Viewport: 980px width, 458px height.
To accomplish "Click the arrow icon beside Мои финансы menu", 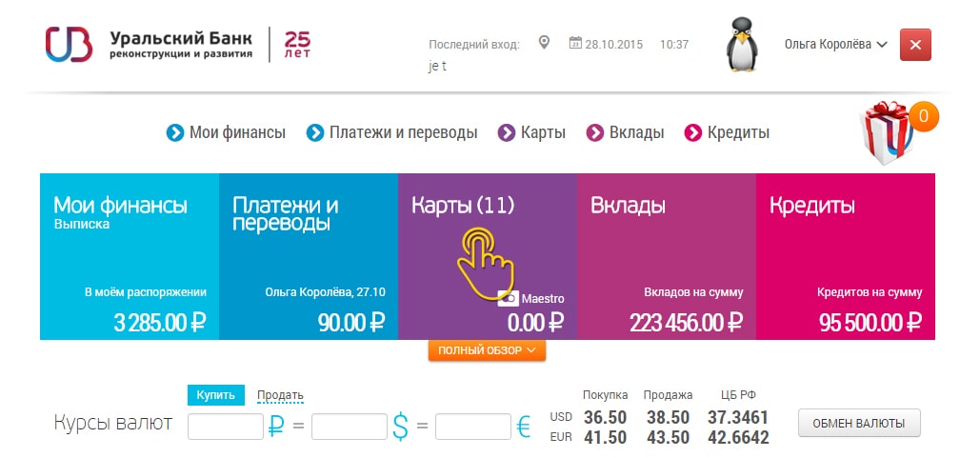I will coord(175,132).
